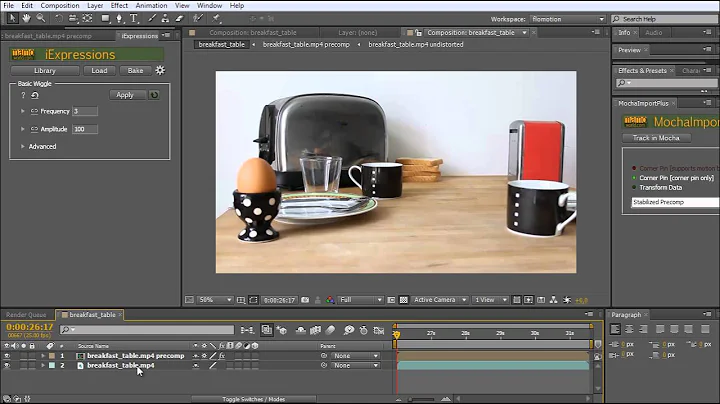Click Track in Mocha button
720x404 pixels.
(x=656, y=138)
